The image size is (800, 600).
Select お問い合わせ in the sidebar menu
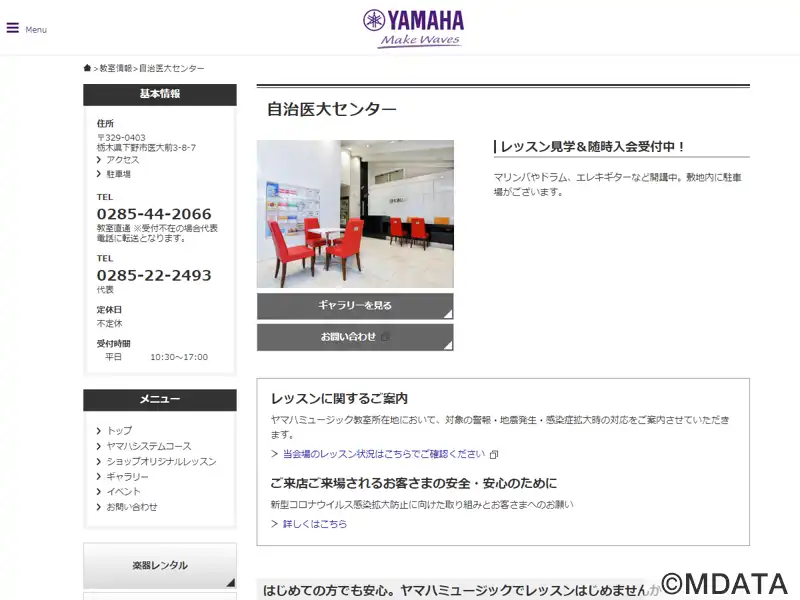(132, 507)
